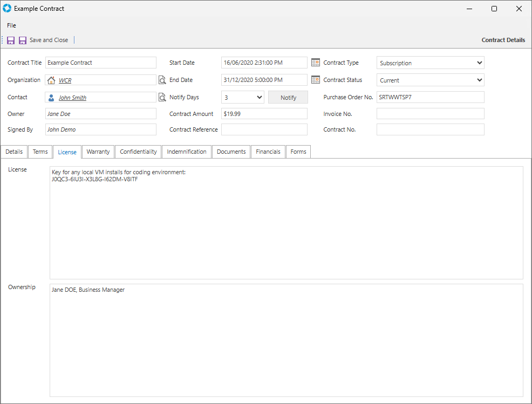532x404 pixels.
Task: Click into the Ownership text area
Action: click(286, 340)
